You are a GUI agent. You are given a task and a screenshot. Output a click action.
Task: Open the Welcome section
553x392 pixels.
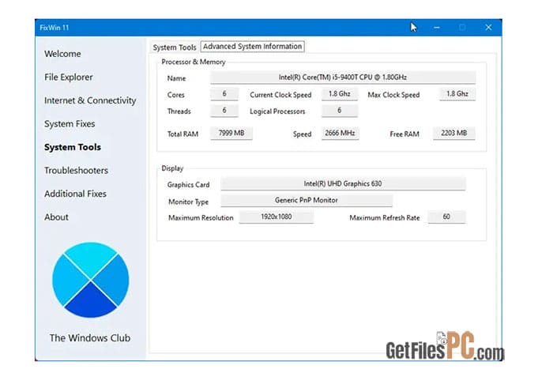tap(62, 54)
